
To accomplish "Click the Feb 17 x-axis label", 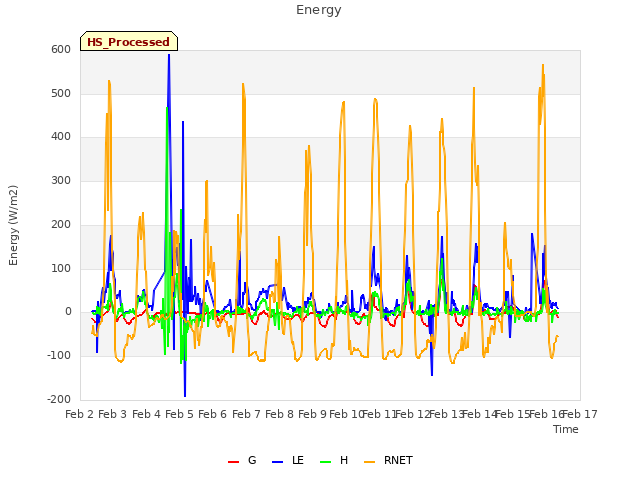I will [x=580, y=414].
